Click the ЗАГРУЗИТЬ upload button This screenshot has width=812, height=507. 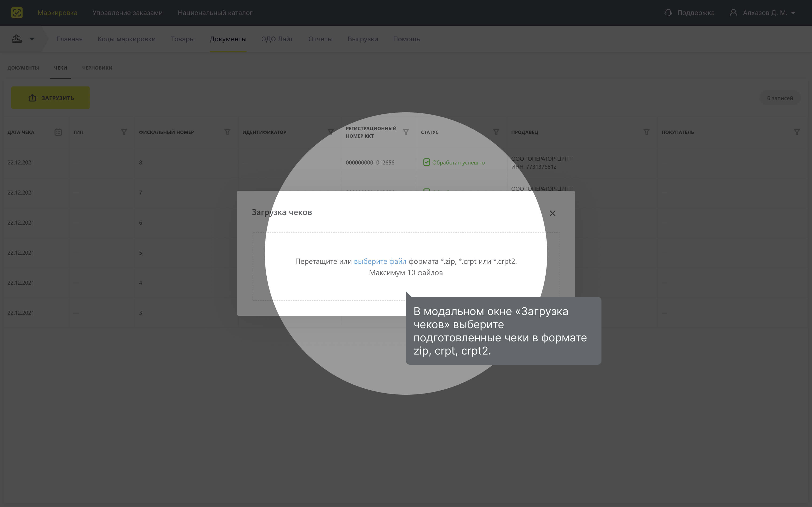(x=50, y=98)
